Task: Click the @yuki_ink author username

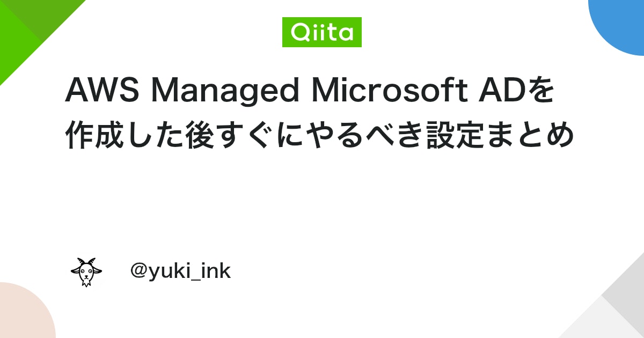Action: click(180, 271)
